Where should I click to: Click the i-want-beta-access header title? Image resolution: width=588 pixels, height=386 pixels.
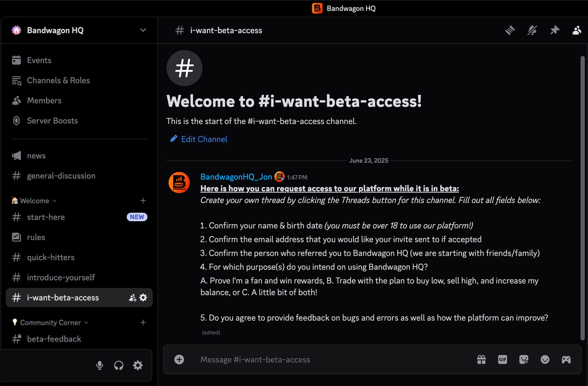(x=226, y=30)
